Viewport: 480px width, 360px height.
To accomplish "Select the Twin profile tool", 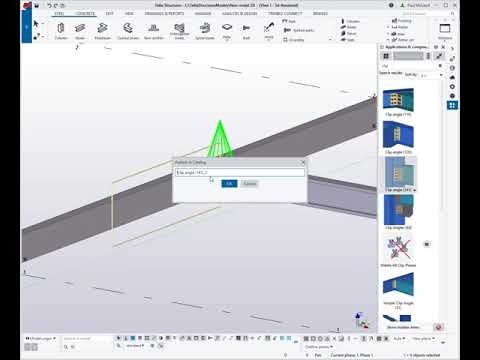I will coord(154,31).
